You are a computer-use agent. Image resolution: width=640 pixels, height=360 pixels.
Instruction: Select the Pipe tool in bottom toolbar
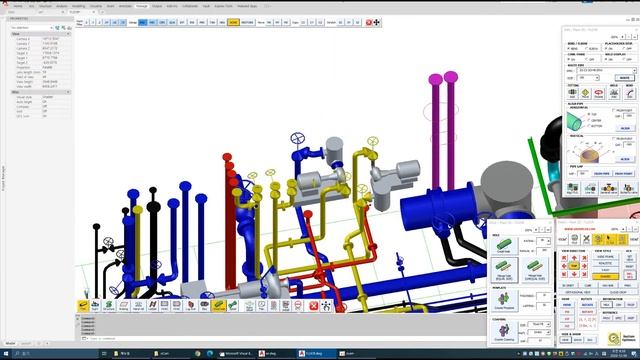[83, 305]
